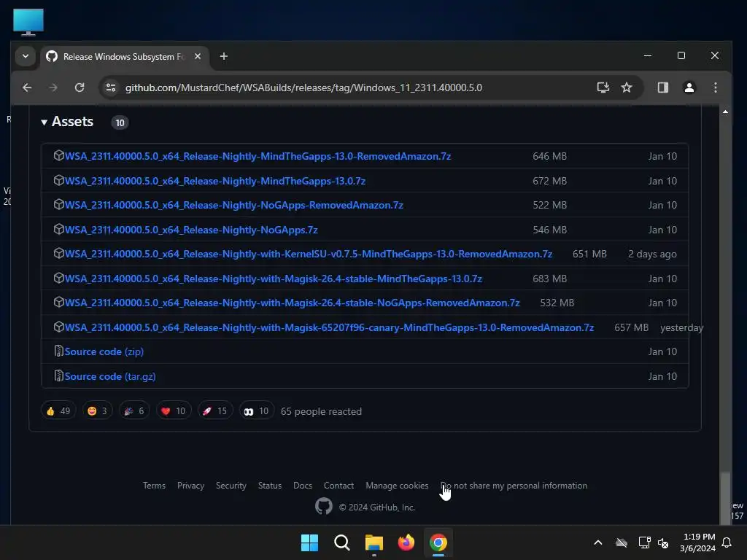Click the 646 MB size text

tap(550, 156)
